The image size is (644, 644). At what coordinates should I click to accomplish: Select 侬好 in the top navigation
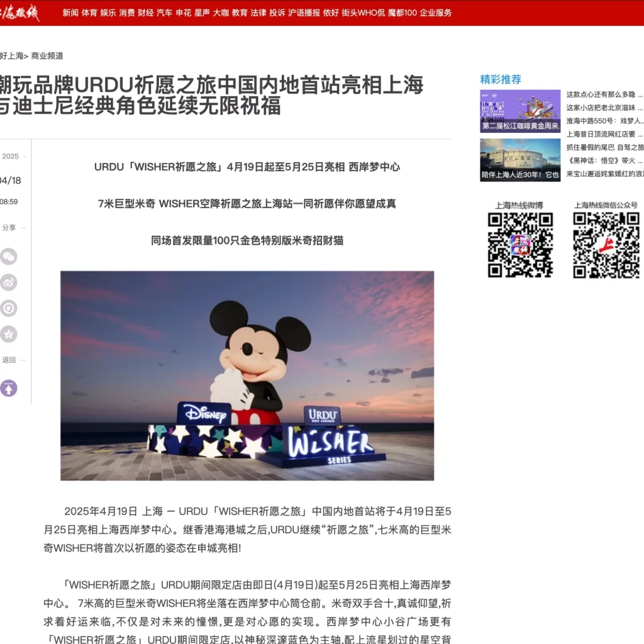331,13
